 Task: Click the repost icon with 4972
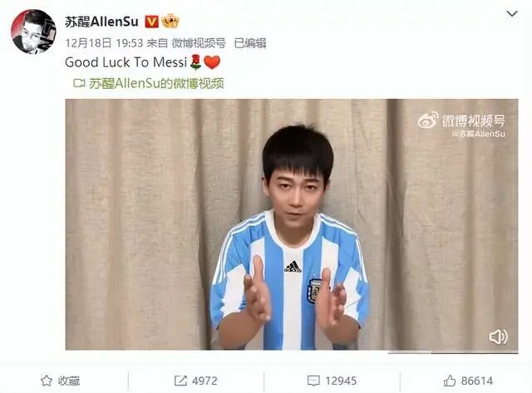[180, 381]
